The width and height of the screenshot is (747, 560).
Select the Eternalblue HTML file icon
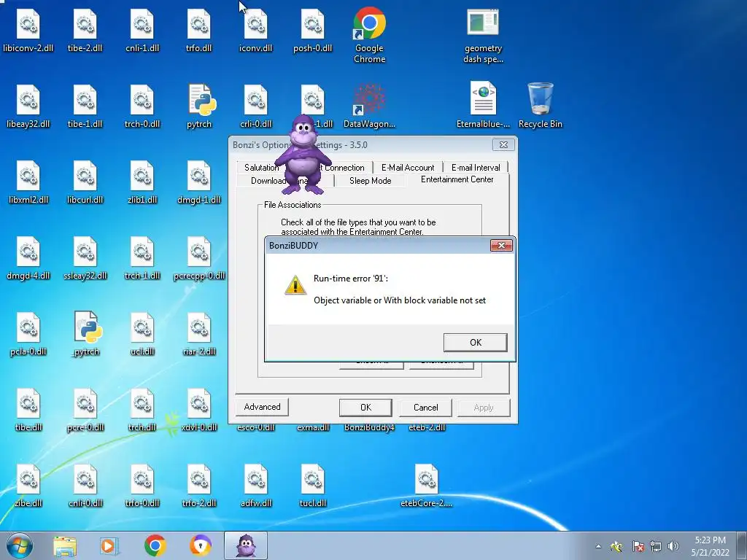coord(483,105)
